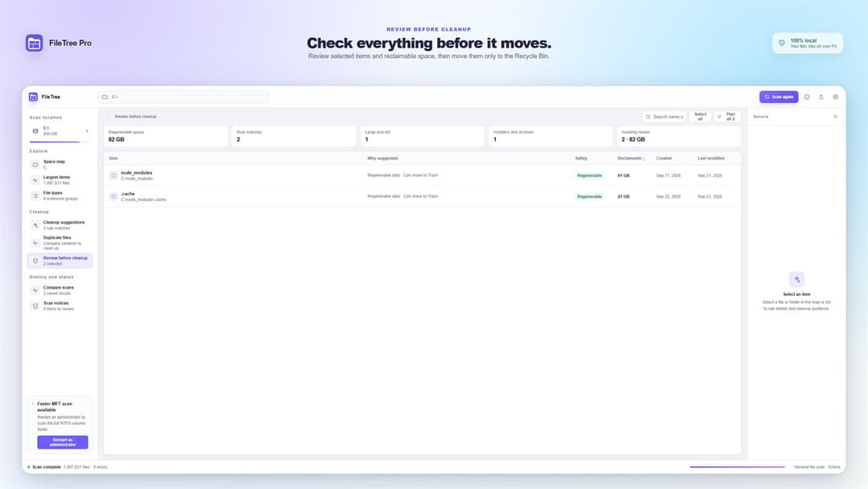
Task: Click the Large and old summary card
Action: pos(423,136)
